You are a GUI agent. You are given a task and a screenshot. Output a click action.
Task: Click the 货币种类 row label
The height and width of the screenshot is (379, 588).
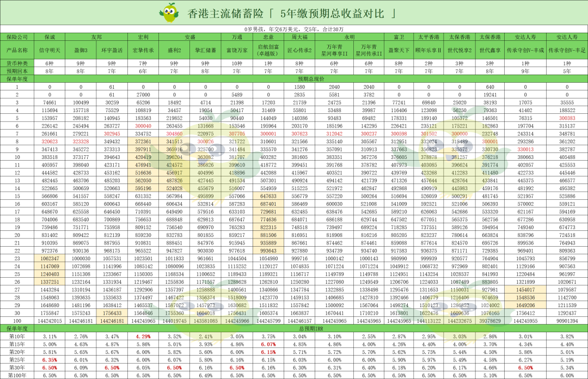pos(17,63)
